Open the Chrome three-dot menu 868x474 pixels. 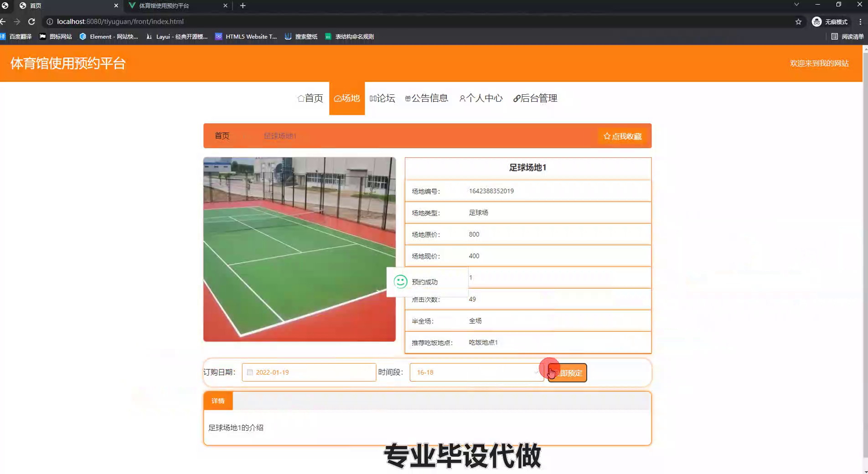pyautogui.click(x=860, y=21)
